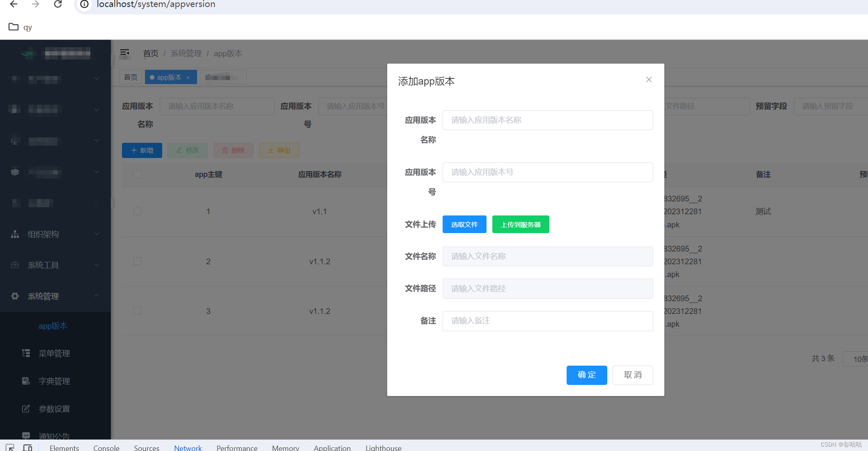Click 应用版本号 field in the dialog
868x451 pixels.
[x=548, y=172]
